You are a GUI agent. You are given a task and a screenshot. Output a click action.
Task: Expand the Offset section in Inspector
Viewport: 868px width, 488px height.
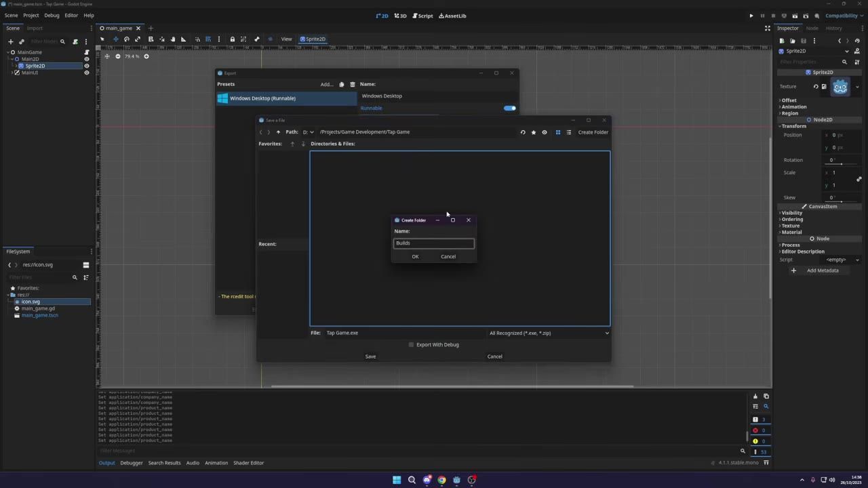tap(789, 100)
